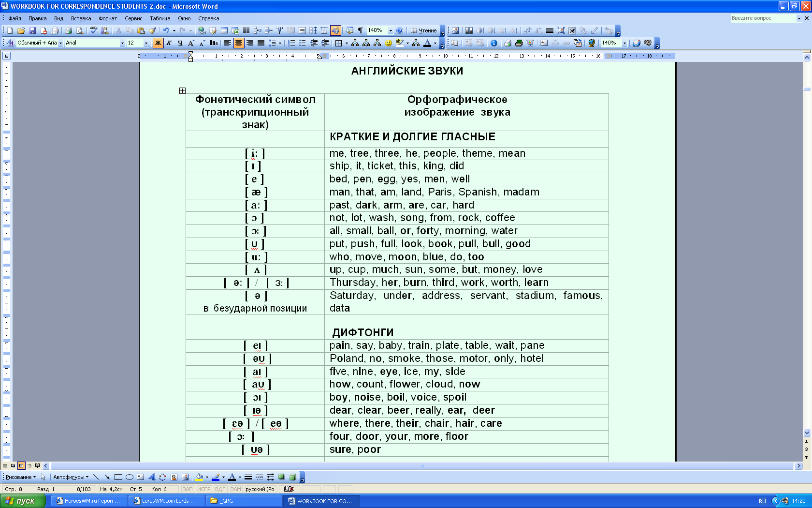Open the font size dropdown
The width and height of the screenshot is (812, 508).
pyautogui.click(x=146, y=43)
